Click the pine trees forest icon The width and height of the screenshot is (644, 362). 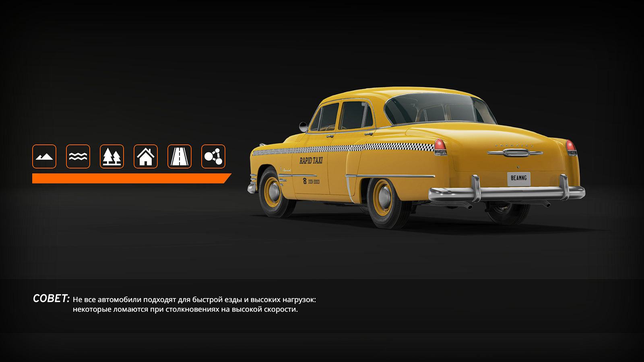tap(112, 156)
